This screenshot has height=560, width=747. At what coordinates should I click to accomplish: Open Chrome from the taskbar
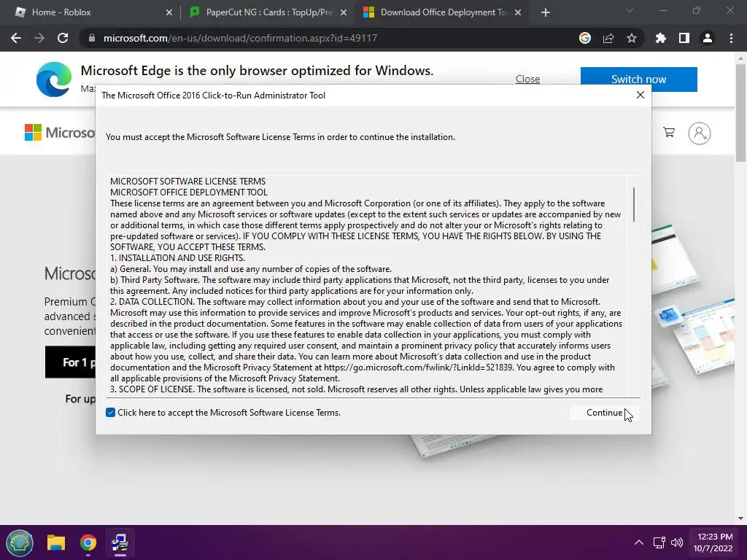point(88,542)
